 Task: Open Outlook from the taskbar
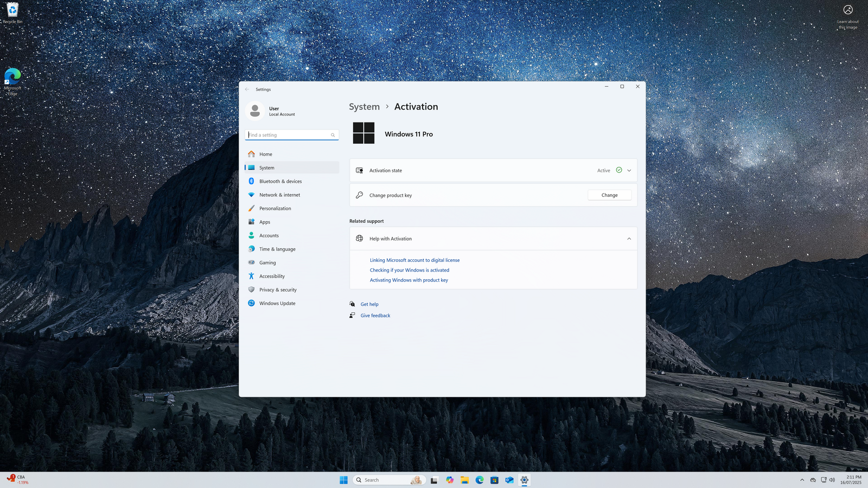tap(509, 480)
